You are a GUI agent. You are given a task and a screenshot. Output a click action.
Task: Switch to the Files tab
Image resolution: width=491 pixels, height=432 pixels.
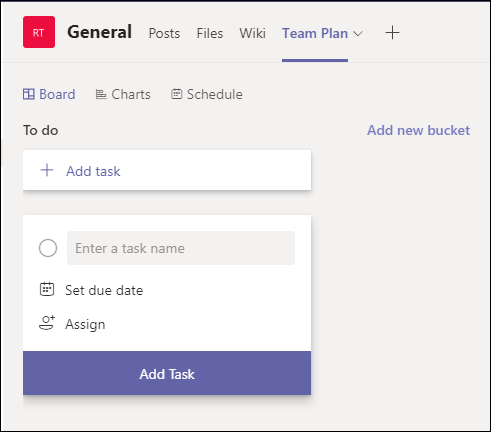(x=210, y=33)
